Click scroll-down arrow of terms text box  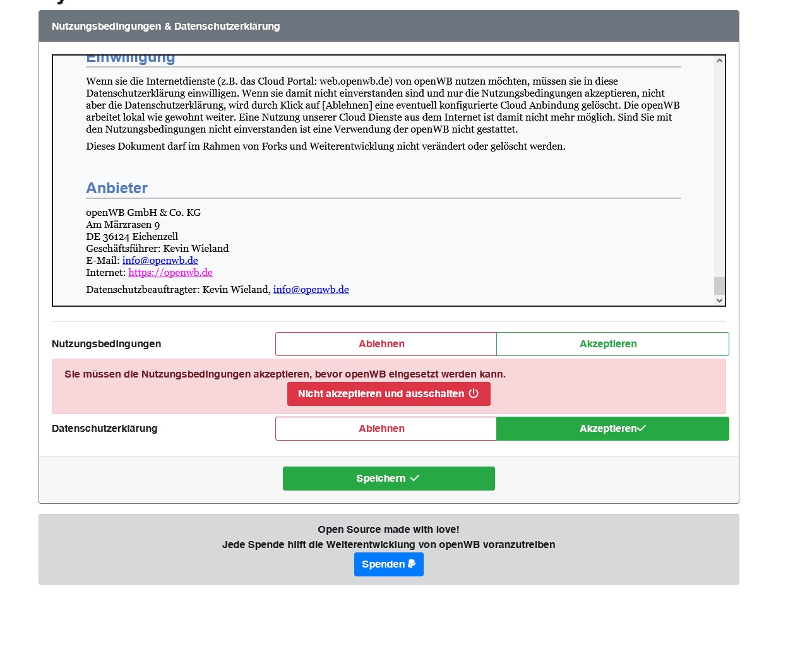tap(719, 301)
